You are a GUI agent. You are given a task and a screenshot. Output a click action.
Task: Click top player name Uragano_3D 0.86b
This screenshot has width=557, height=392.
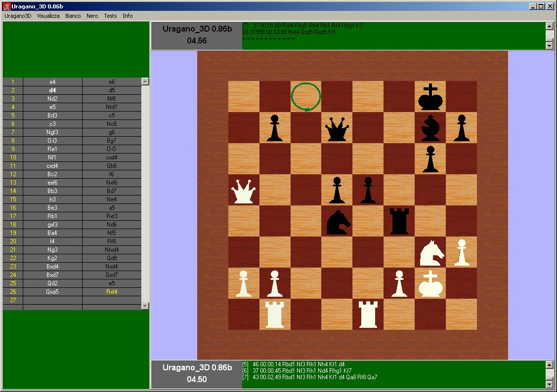coord(197,29)
